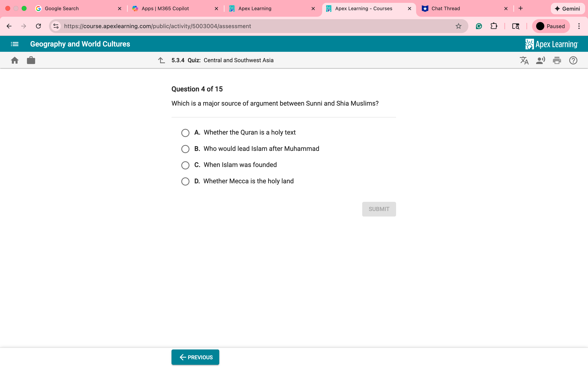Go back with the PREVIOUS button
Screen dimensions: 588x367
click(195, 357)
